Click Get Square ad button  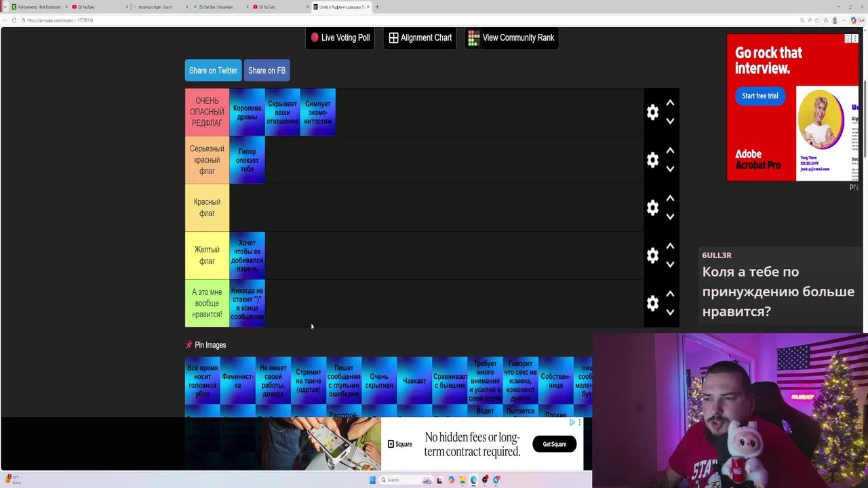(x=554, y=444)
